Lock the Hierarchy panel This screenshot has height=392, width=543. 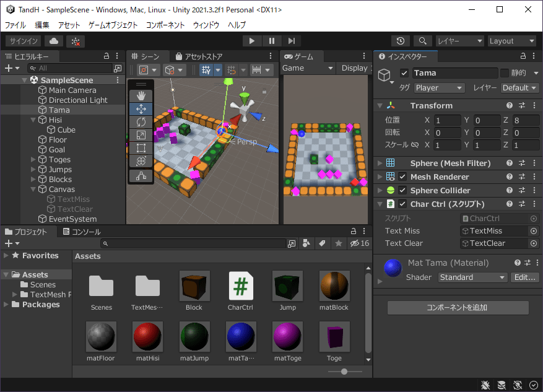(106, 56)
